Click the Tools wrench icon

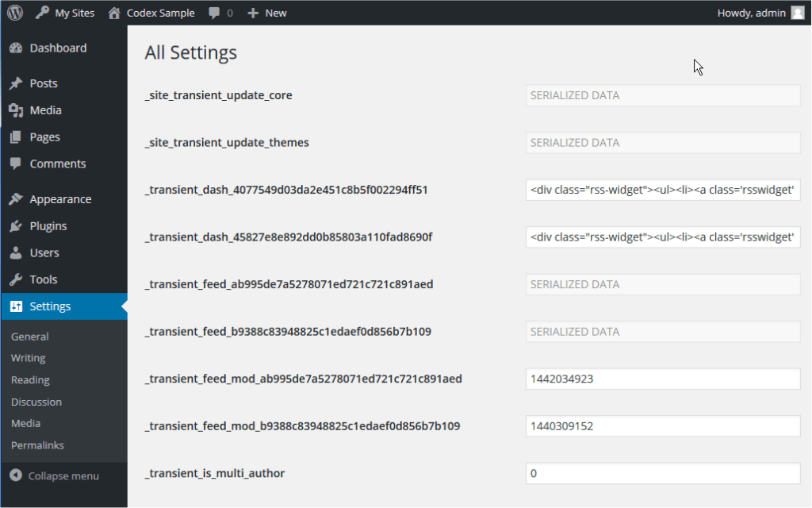(16, 279)
